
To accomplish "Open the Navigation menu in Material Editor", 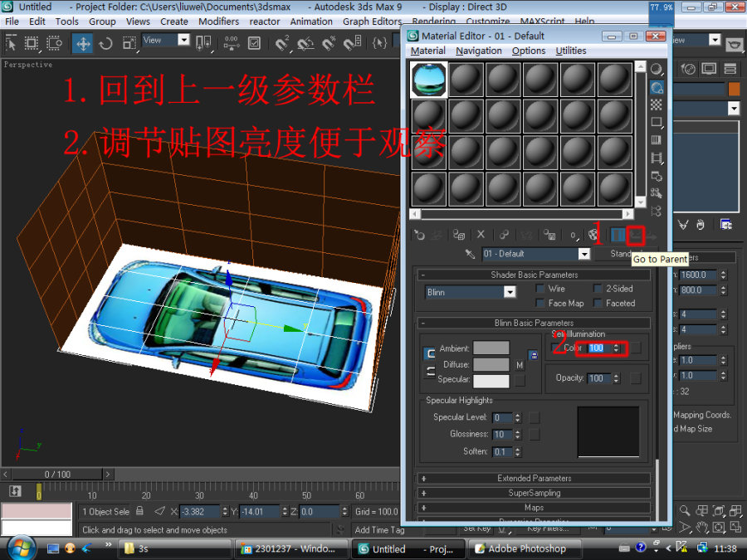I will pyautogui.click(x=478, y=51).
